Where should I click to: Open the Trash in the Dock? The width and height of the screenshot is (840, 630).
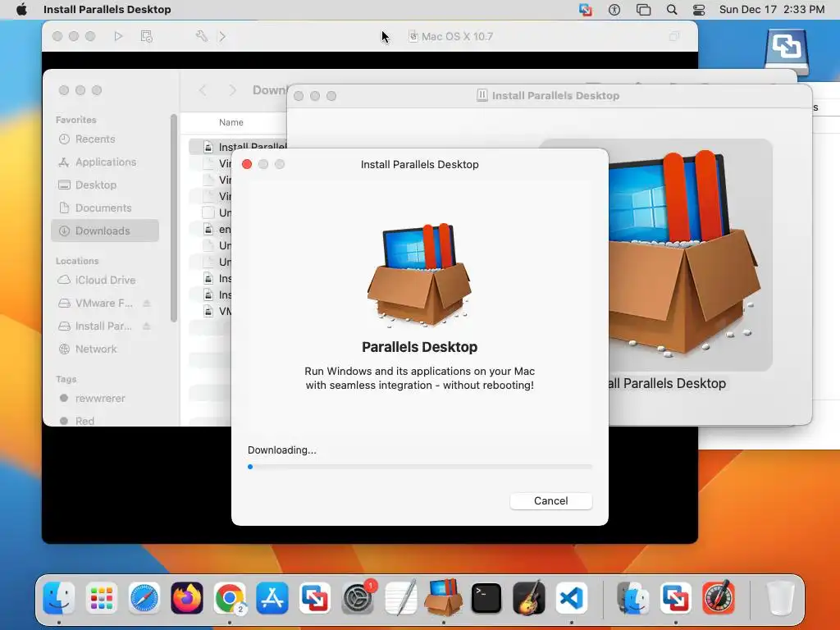(781, 598)
